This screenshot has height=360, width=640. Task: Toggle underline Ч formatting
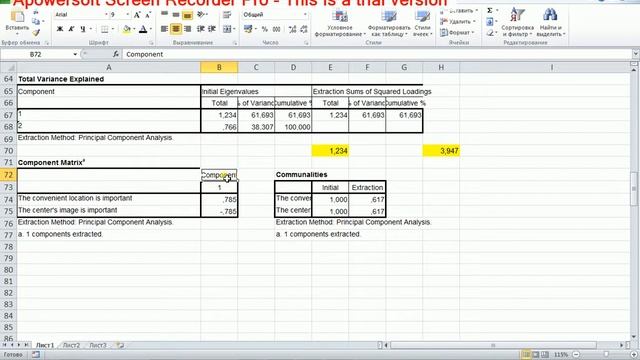coord(83,29)
